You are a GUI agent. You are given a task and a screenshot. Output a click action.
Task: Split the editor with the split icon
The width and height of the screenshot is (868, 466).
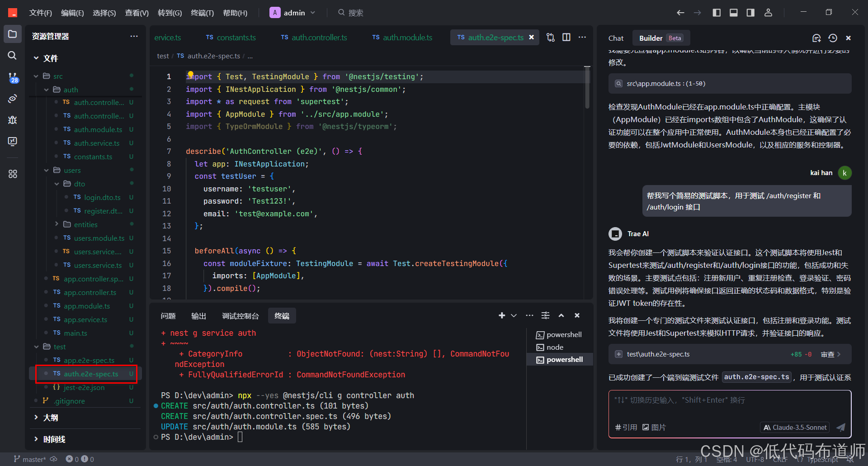566,38
